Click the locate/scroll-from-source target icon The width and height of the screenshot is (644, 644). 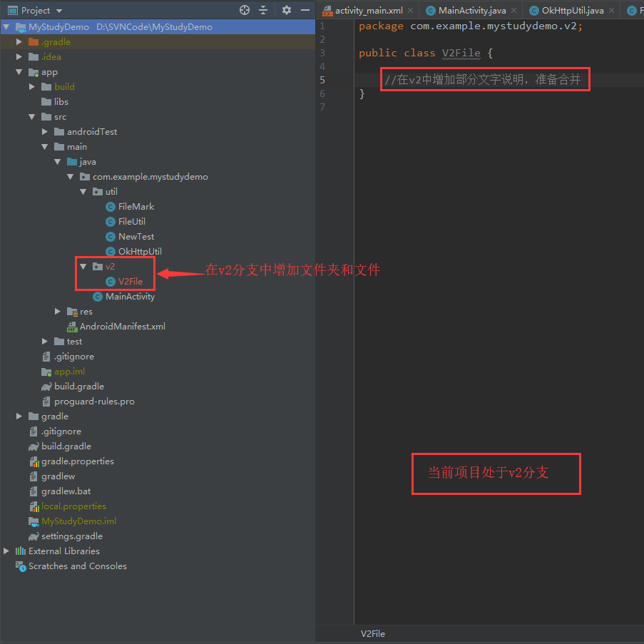245,10
